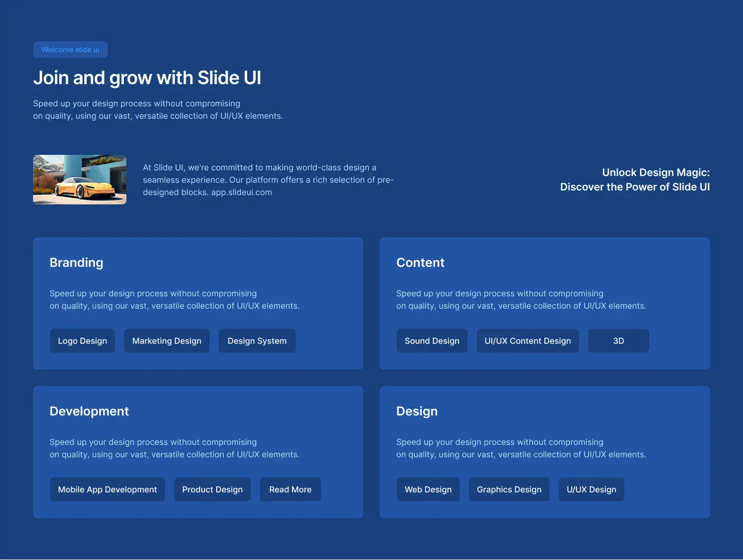Click the 'Unlock Design Magic:' heading text

pos(656,172)
